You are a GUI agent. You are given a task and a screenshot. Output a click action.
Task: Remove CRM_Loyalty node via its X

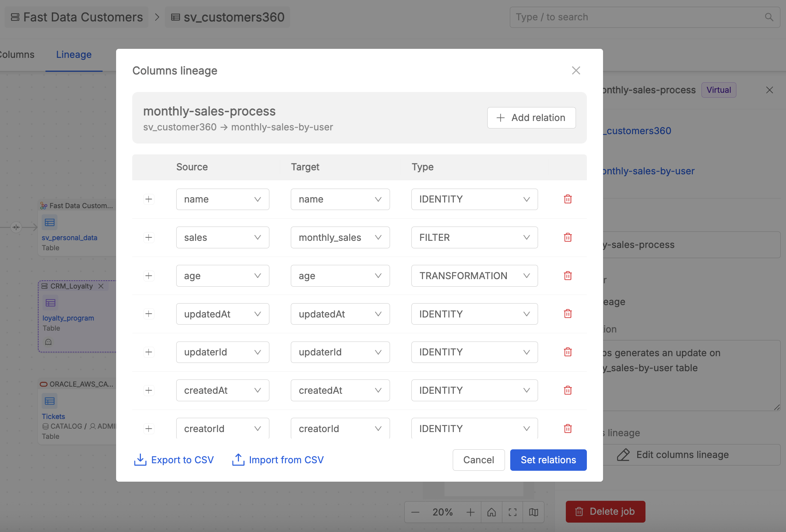click(101, 286)
